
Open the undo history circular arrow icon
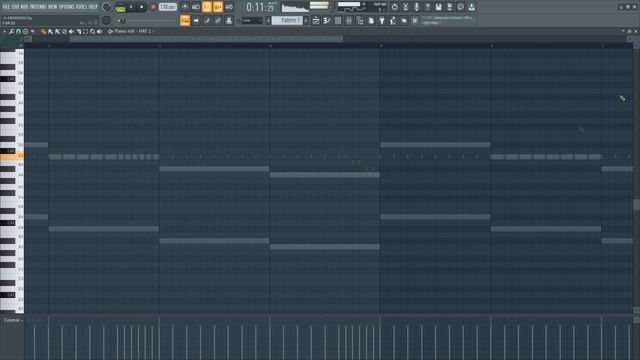tap(394, 7)
